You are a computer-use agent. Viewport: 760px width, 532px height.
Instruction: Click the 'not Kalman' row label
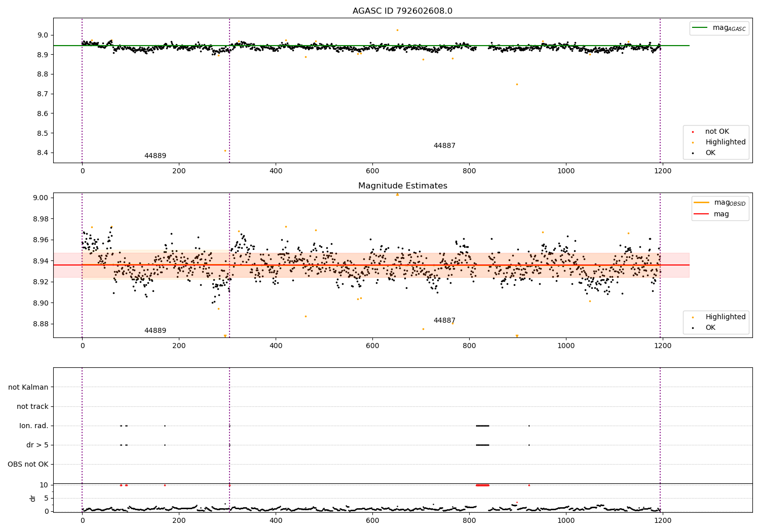coord(28,387)
